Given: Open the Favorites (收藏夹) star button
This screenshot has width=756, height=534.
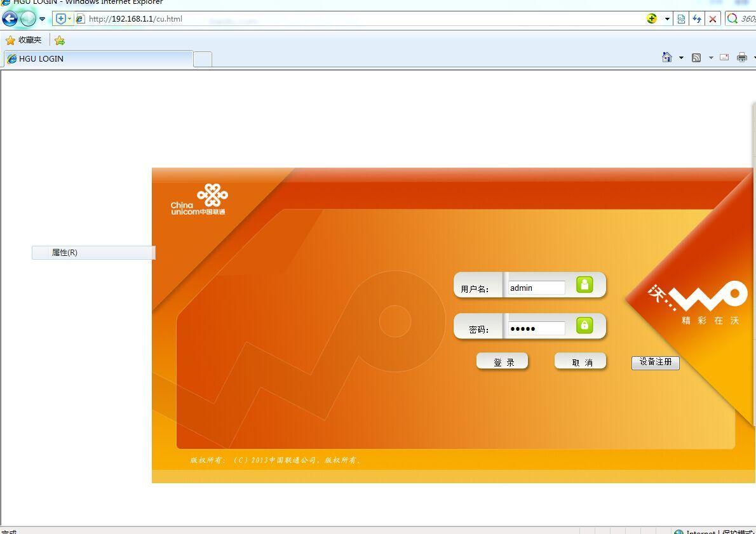Looking at the screenshot, I should tap(24, 40).
